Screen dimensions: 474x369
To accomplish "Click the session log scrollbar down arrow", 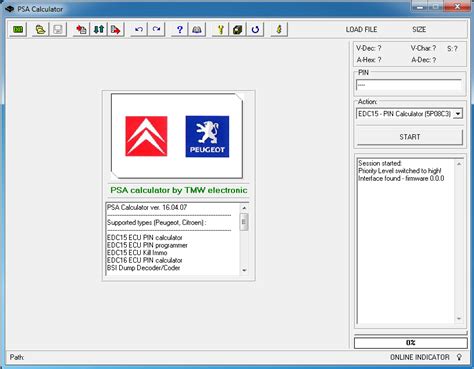I will 459,319.
